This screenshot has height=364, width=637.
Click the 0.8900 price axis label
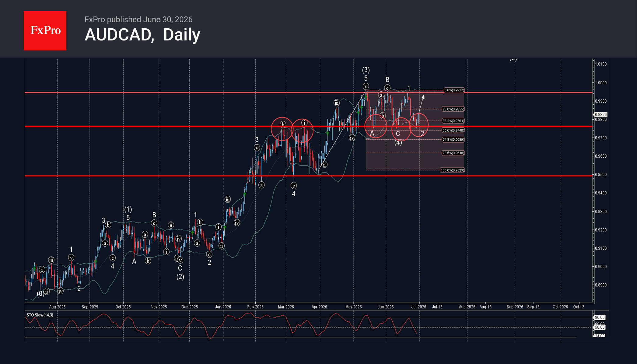[x=601, y=285]
